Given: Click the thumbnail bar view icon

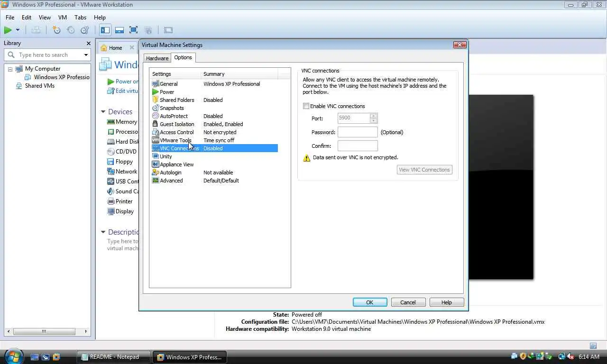Looking at the screenshot, I should pyautogui.click(x=120, y=30).
